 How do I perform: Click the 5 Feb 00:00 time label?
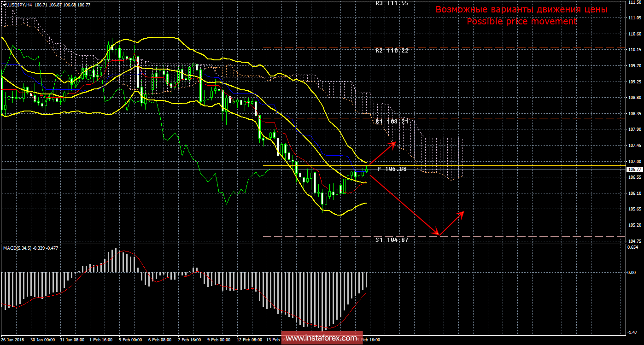pyautogui.click(x=130, y=340)
